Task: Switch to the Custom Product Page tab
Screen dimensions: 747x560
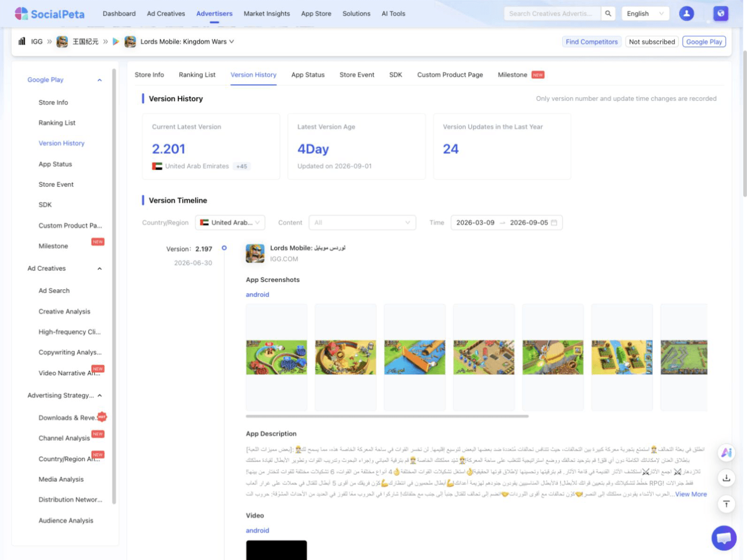Action: click(x=450, y=75)
